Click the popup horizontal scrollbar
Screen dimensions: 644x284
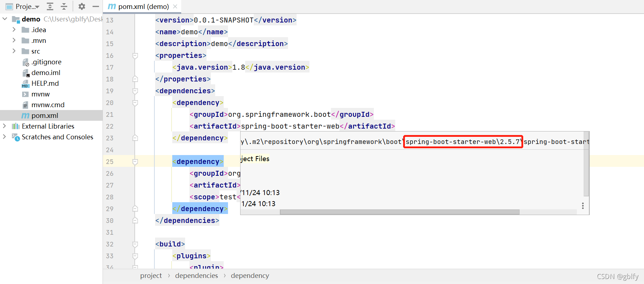pyautogui.click(x=400, y=212)
